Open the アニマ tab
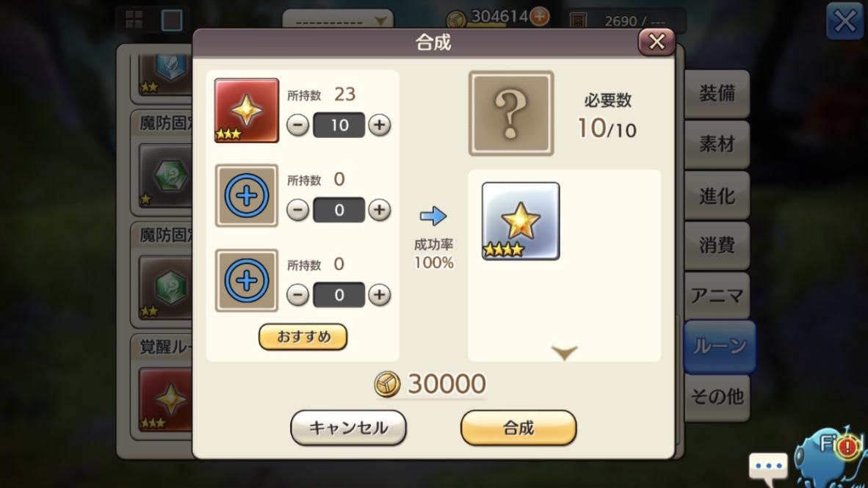868x488 pixels. coord(717,296)
